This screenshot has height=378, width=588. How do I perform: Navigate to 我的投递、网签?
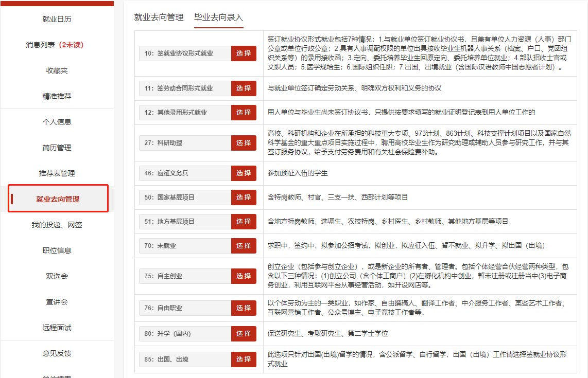[57, 225]
